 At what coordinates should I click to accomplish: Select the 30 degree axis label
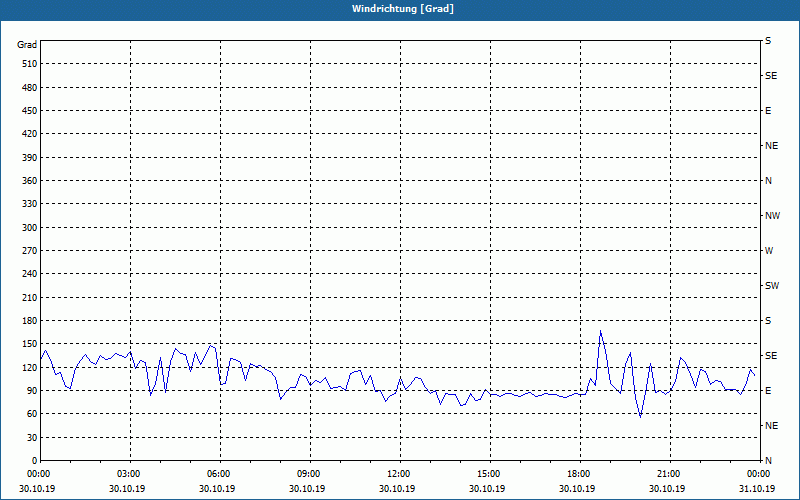point(32,438)
